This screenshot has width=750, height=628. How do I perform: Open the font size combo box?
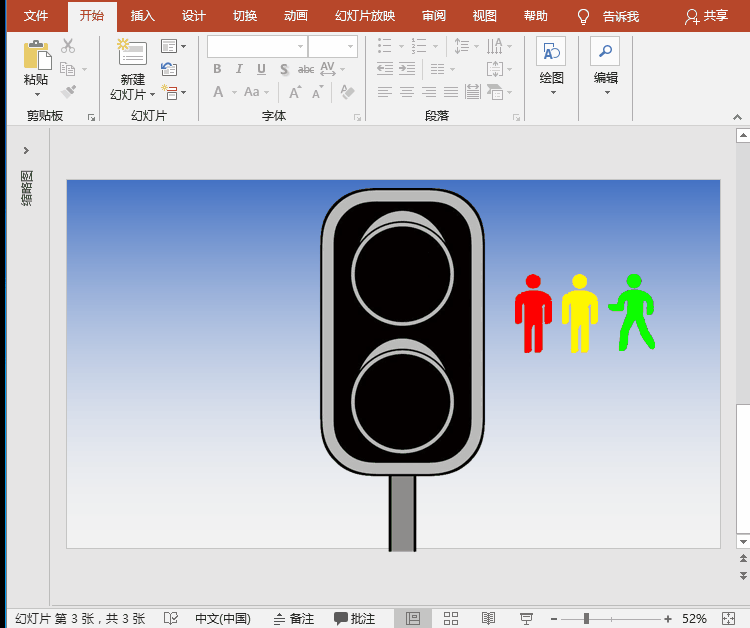pos(333,46)
